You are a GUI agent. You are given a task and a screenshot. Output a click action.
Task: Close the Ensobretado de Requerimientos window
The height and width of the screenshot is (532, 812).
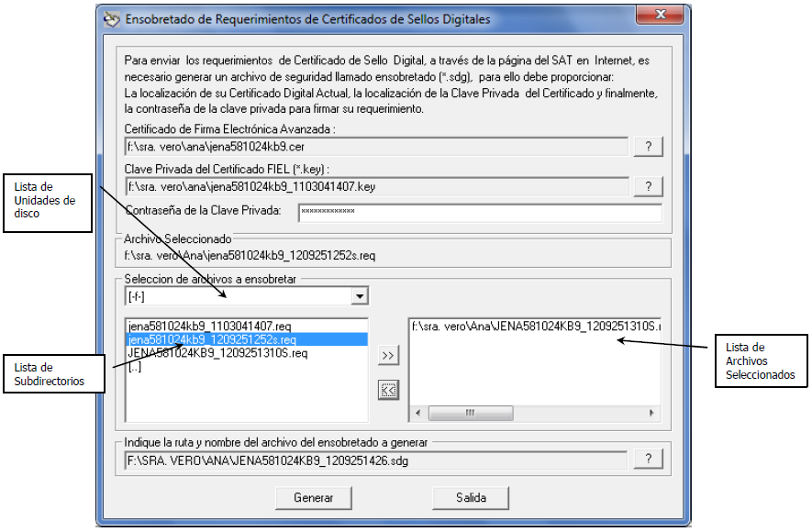click(673, 17)
